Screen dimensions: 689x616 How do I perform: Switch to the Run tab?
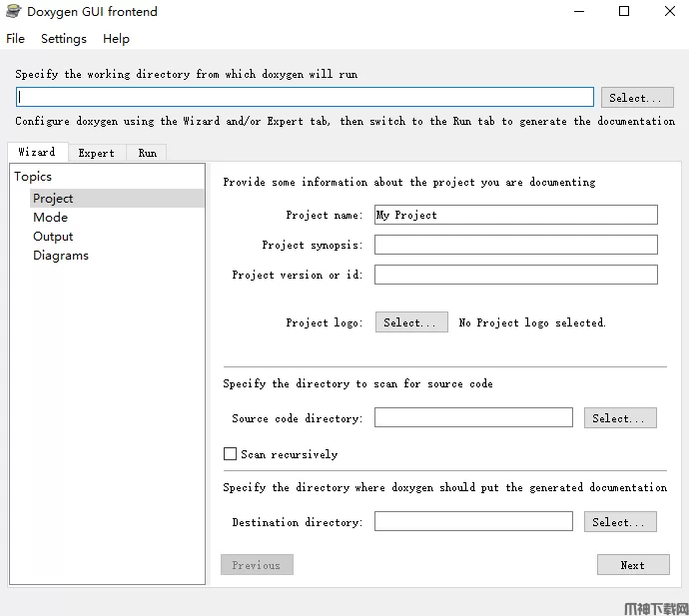[x=148, y=153]
